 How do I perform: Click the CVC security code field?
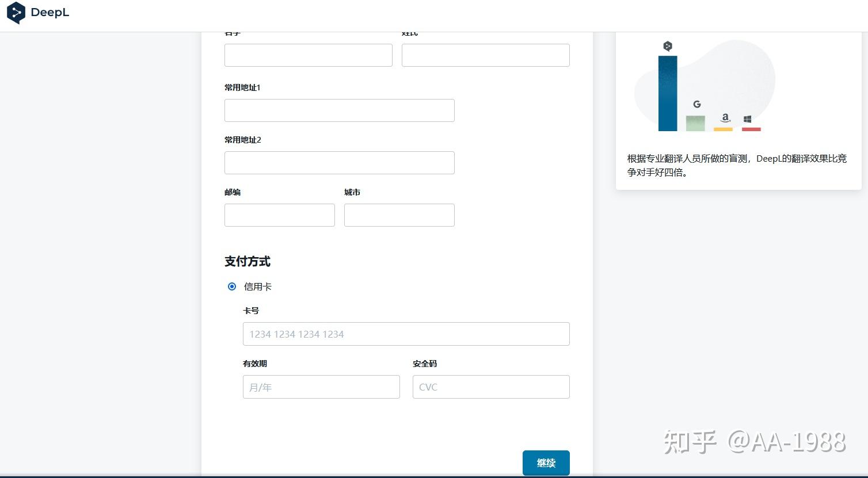point(490,387)
